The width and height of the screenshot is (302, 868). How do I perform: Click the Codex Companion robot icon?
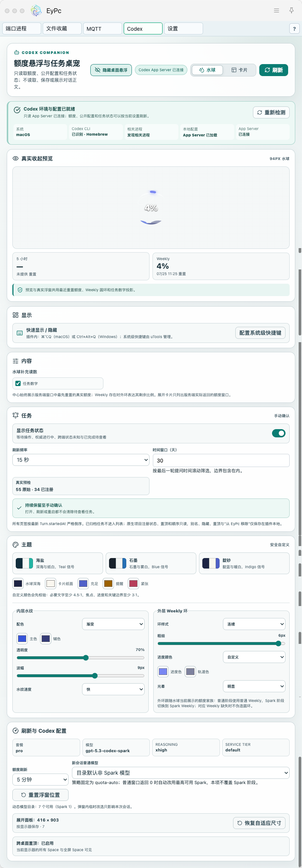[16, 52]
